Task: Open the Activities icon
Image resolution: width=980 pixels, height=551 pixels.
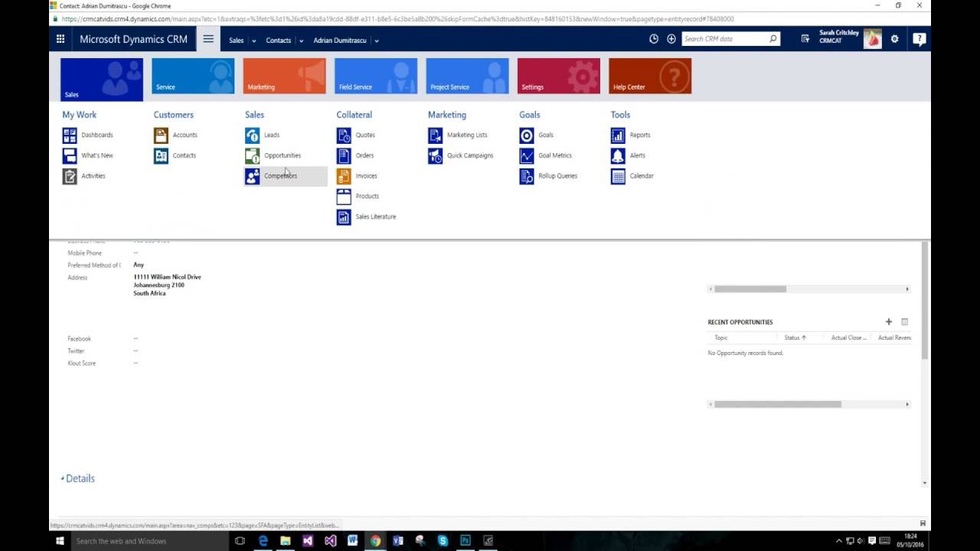Action: coord(70,177)
